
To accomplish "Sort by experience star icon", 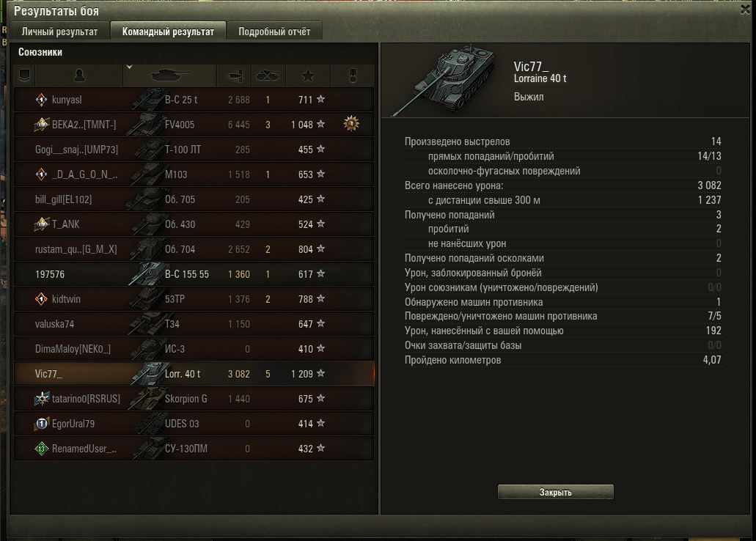I will point(308,76).
